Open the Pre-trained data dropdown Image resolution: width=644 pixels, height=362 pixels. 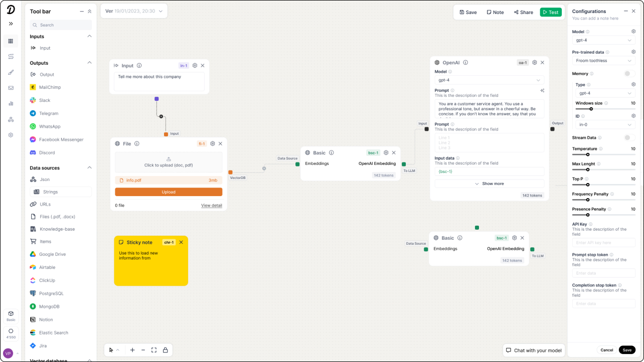click(603, 60)
